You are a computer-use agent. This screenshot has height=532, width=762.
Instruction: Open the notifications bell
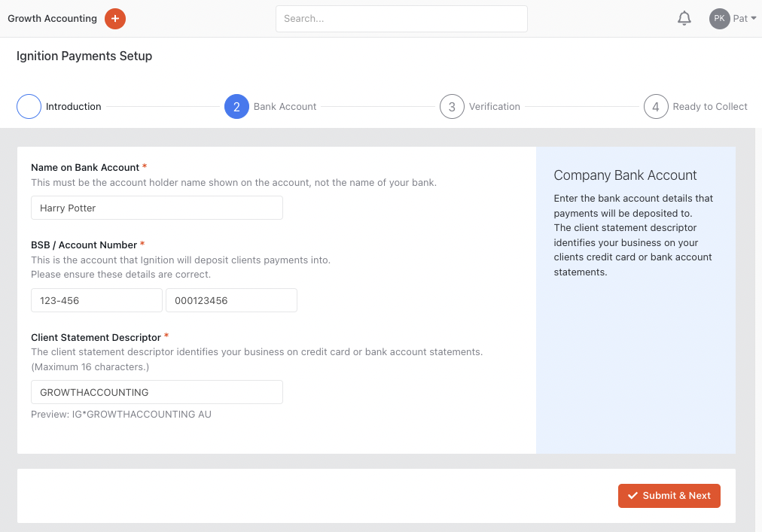[684, 19]
